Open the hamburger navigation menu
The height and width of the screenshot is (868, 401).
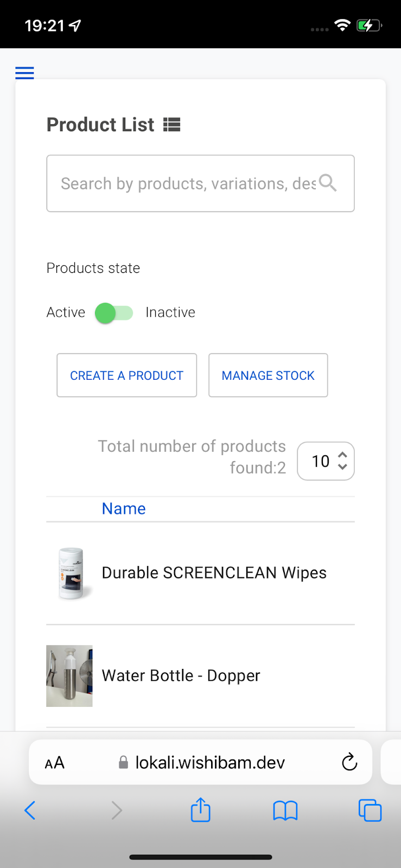[24, 73]
